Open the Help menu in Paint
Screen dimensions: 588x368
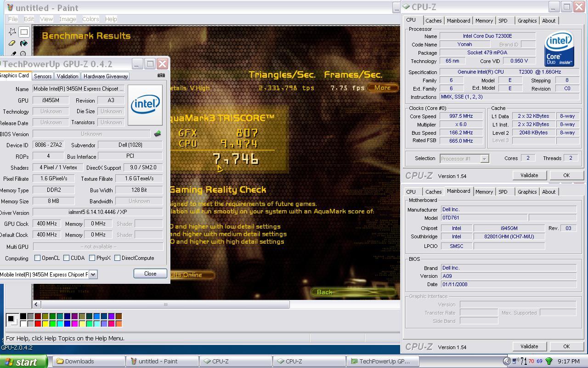coord(111,19)
